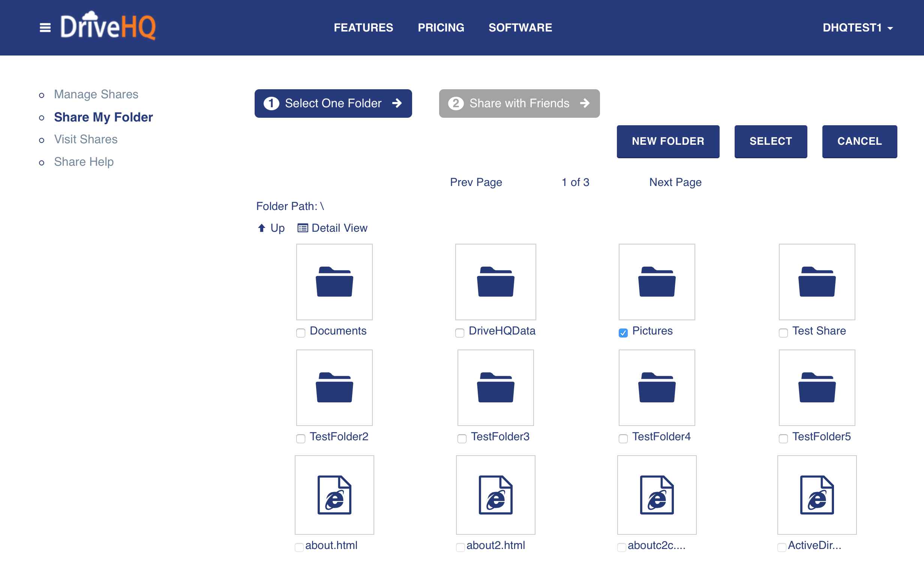Click the about.html file icon
Image resolution: width=924 pixels, height=567 pixels.
[334, 495]
